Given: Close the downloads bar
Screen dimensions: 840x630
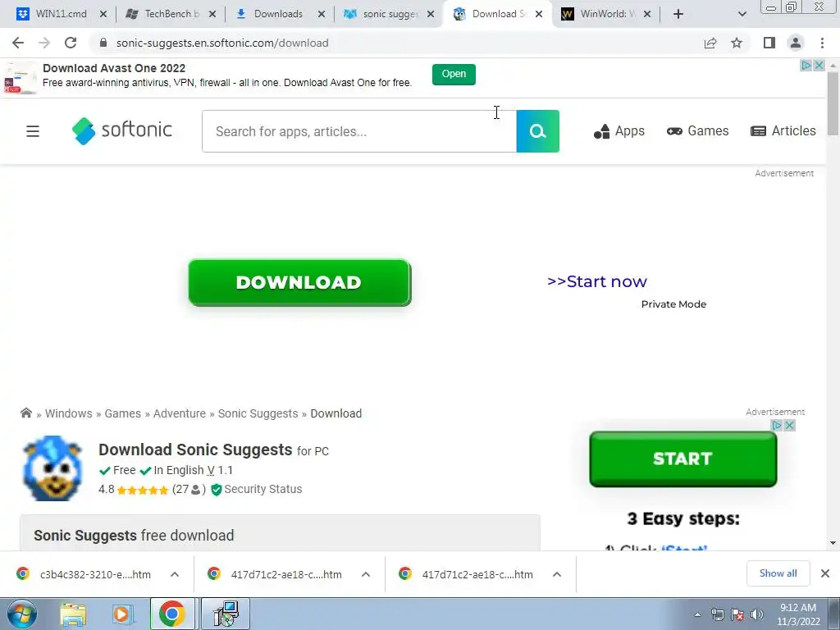Looking at the screenshot, I should pyautogui.click(x=825, y=573).
